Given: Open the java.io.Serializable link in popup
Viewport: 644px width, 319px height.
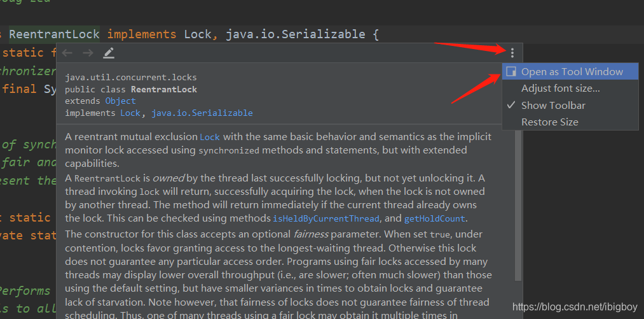Looking at the screenshot, I should (x=202, y=113).
